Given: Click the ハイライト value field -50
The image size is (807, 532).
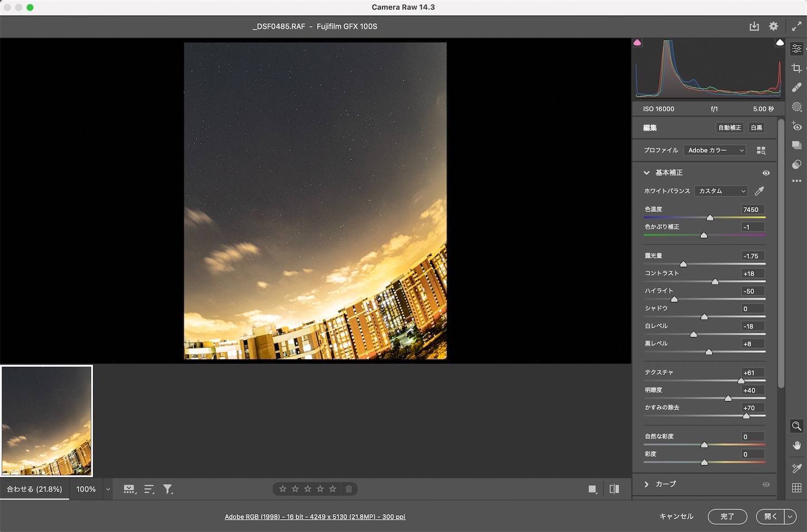Looking at the screenshot, I should tap(753, 291).
